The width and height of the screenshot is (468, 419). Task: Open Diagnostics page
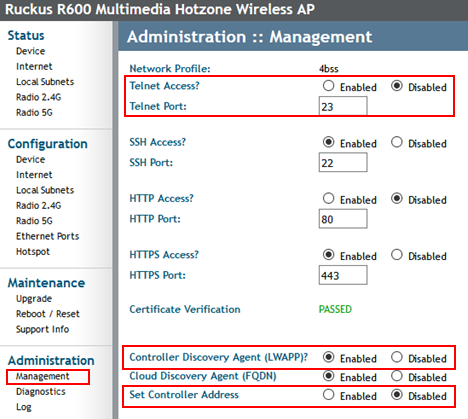[41, 392]
